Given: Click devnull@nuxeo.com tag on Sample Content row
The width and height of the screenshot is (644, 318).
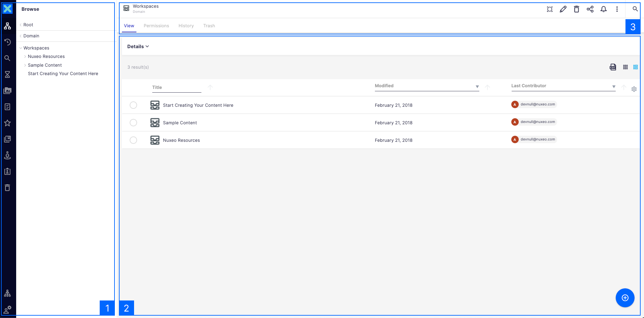Looking at the screenshot, I should coord(534,122).
